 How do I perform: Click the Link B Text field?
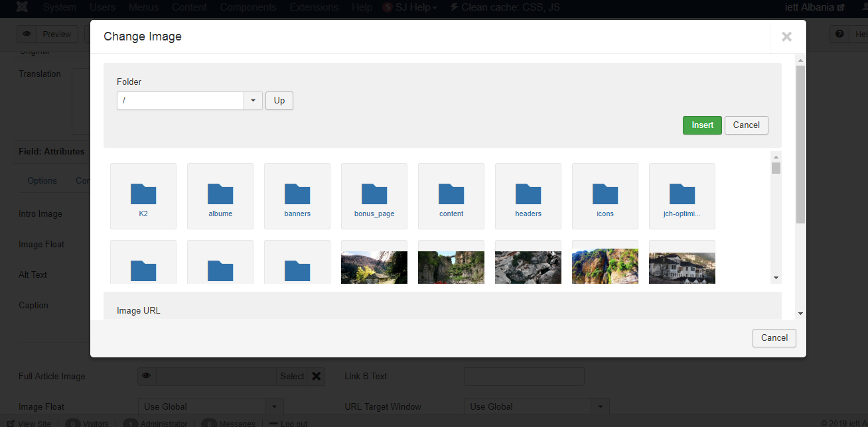(x=524, y=377)
